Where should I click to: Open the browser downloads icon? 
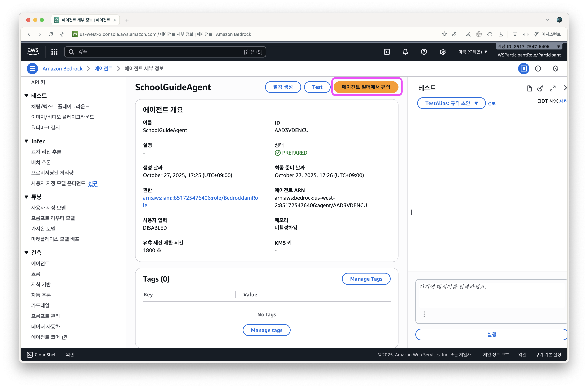(501, 34)
